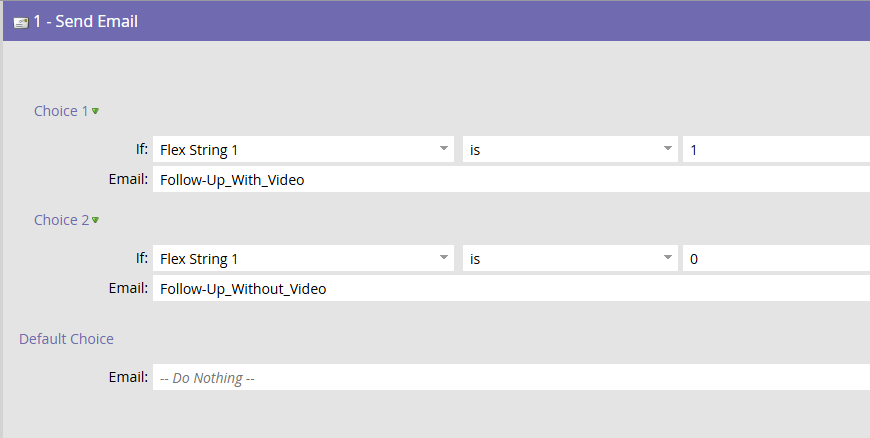The height and width of the screenshot is (438, 870).
Task: Expand Choice 2 "is" operator dropdown arrow
Action: pyautogui.click(x=668, y=259)
